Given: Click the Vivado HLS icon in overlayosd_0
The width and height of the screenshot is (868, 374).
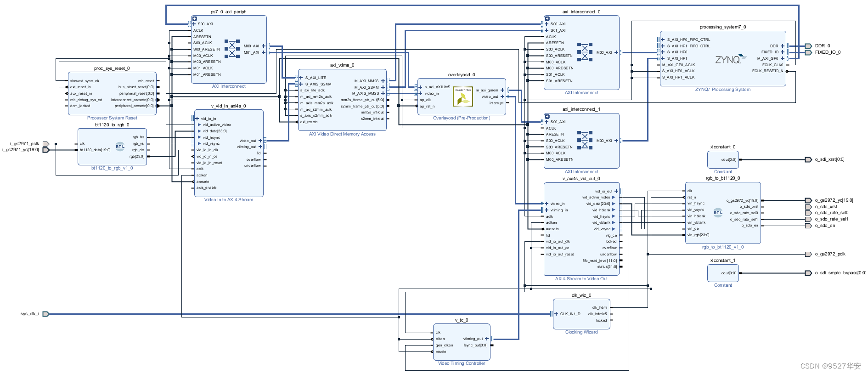Looking at the screenshot, I should 462,96.
